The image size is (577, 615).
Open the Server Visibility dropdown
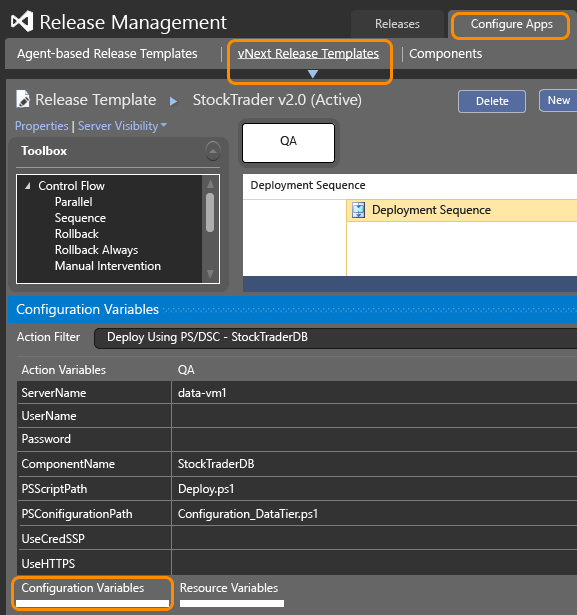122,126
